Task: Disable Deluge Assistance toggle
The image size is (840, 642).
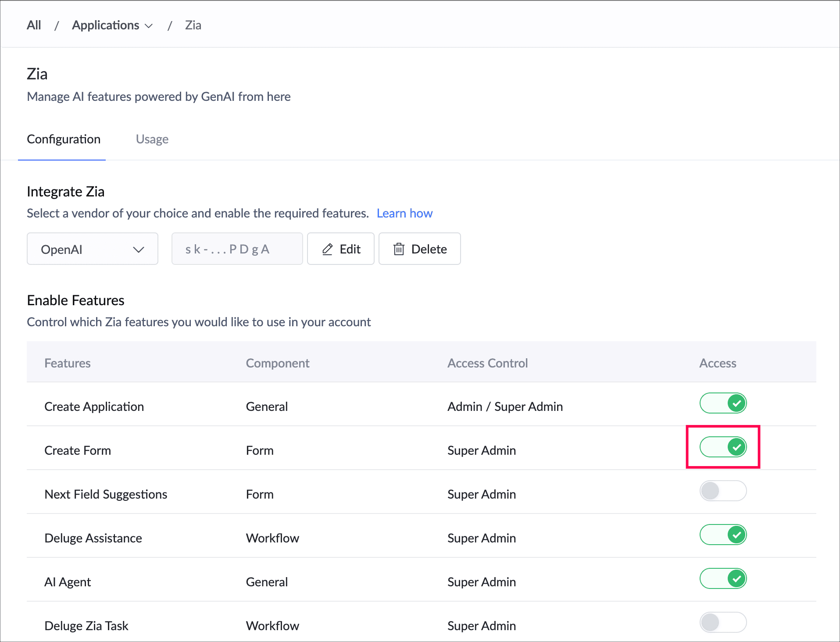Action: tap(723, 535)
